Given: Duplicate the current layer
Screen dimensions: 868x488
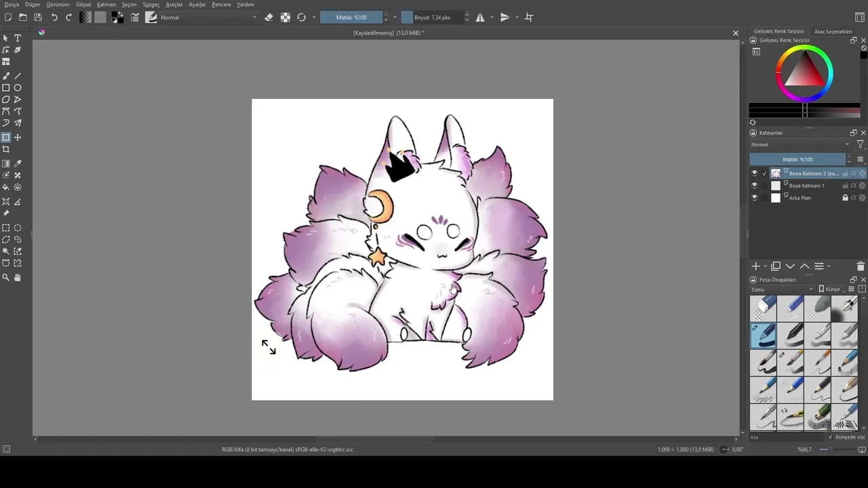Looking at the screenshot, I should [x=776, y=266].
